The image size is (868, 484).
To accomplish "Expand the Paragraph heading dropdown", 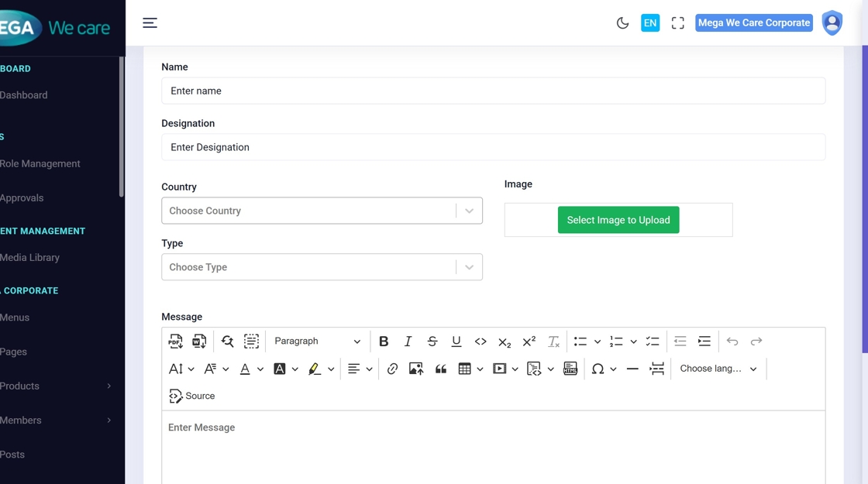I will click(317, 342).
